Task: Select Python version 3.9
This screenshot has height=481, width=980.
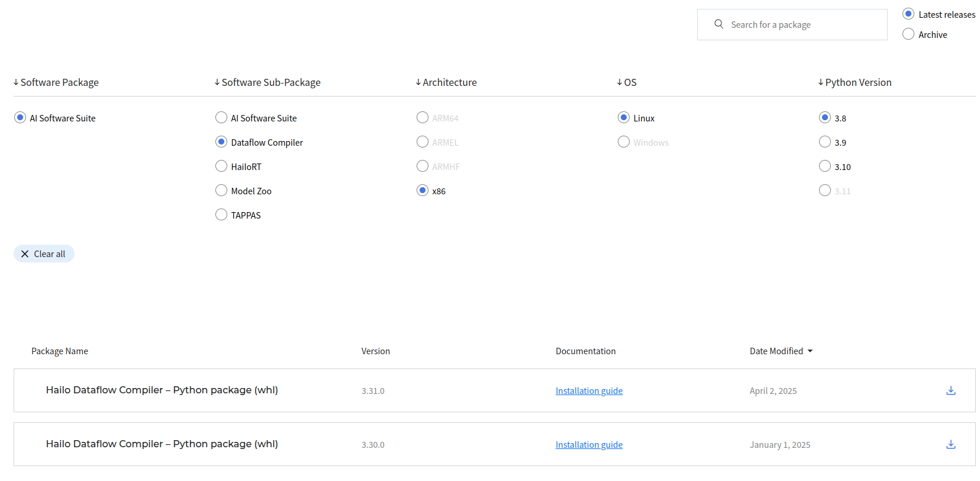Action: tap(825, 142)
